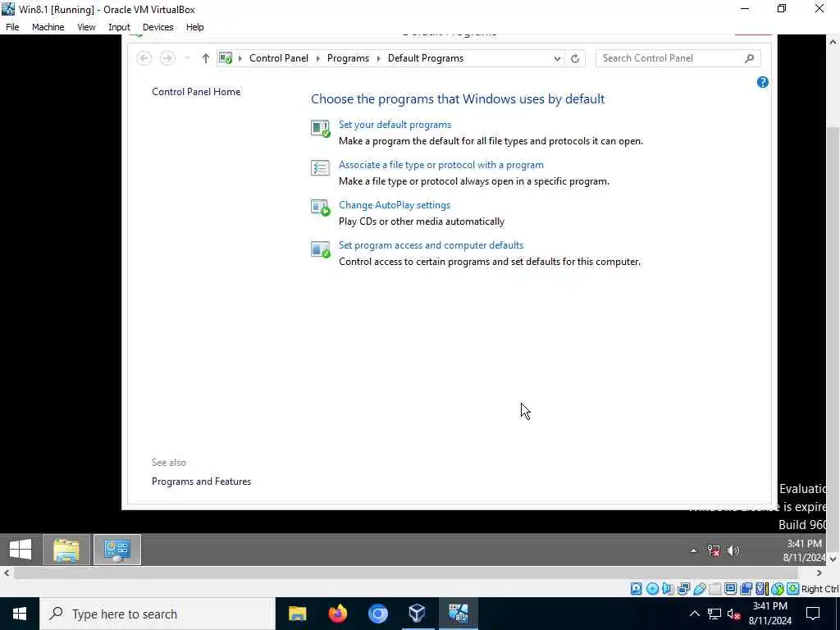
Task: Open Associate a file type or protocol link
Action: point(441,164)
